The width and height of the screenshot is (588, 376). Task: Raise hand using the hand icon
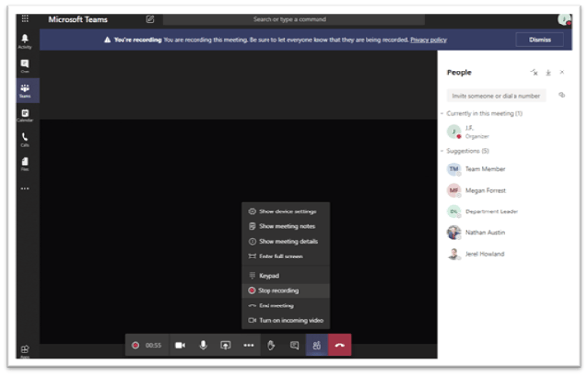(271, 345)
